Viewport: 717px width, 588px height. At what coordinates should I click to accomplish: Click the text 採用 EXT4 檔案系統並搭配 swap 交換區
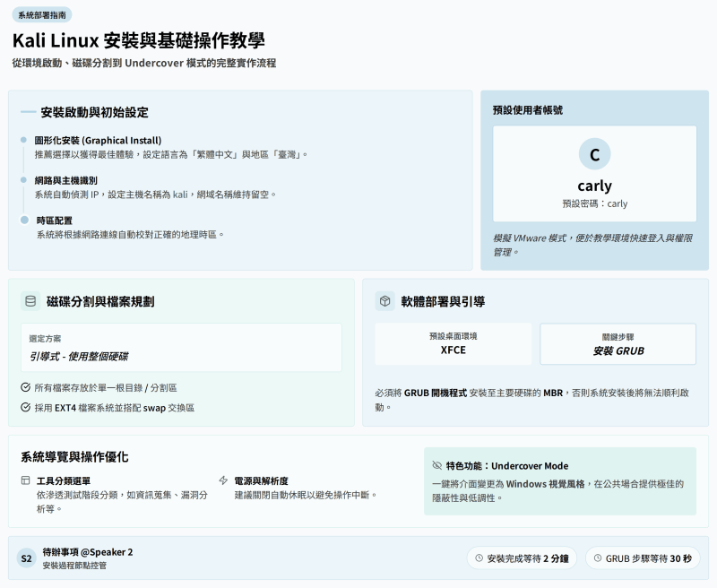coord(115,408)
